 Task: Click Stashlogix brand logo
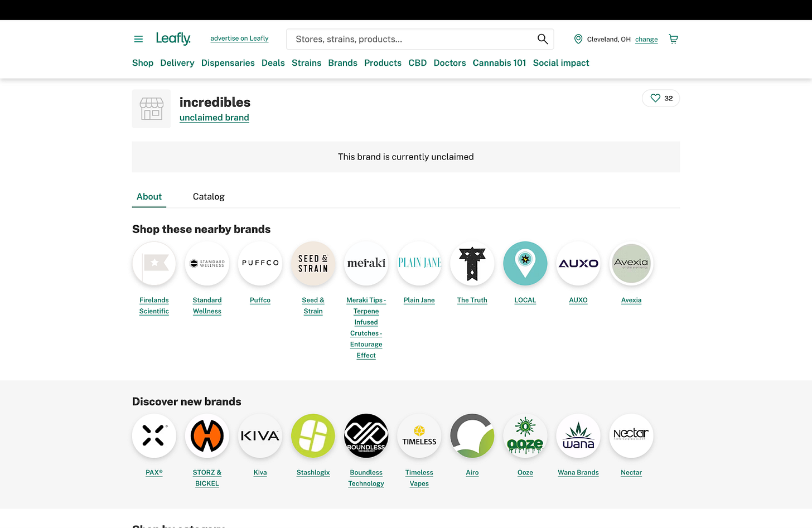313,435
